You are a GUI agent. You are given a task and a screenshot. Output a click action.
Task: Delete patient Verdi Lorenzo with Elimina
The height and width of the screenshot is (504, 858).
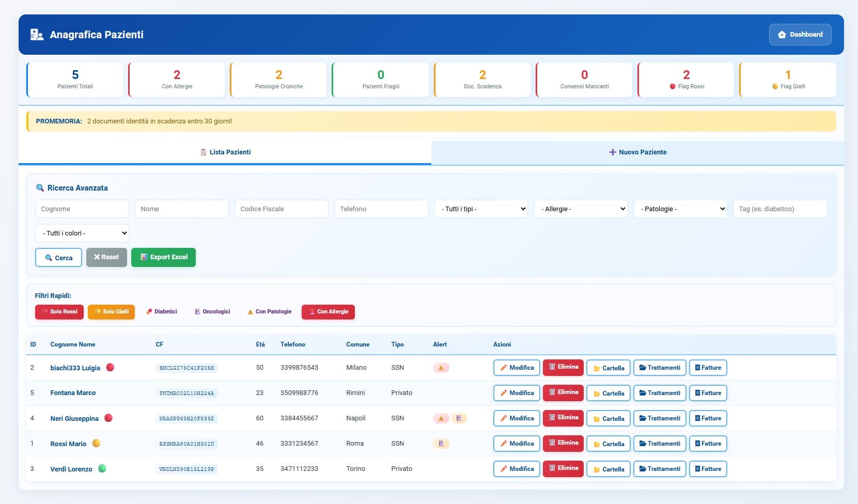[x=563, y=469]
